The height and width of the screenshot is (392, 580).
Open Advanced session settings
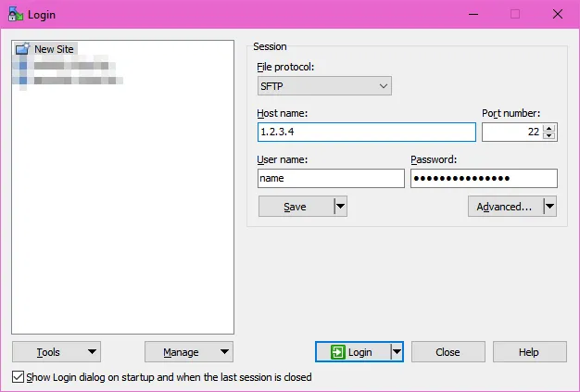click(x=504, y=207)
